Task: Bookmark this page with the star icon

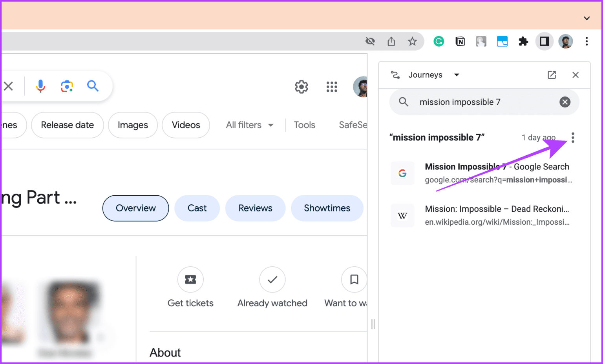Action: (412, 41)
